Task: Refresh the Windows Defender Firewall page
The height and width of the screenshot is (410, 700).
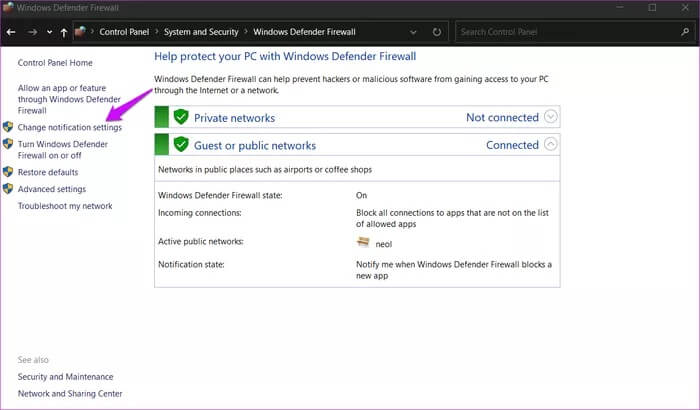Action: pos(437,32)
